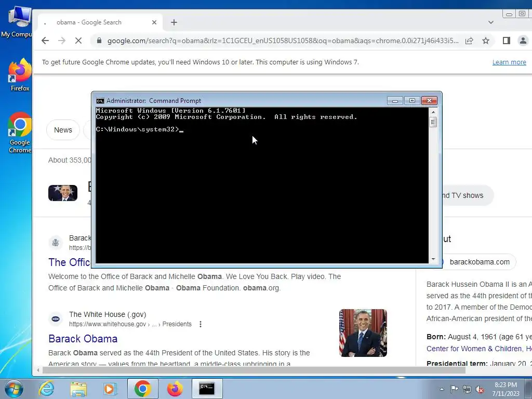Expand Chrome's tab search chevron
Image resolution: width=532 pixels, height=399 pixels.
[491, 22]
